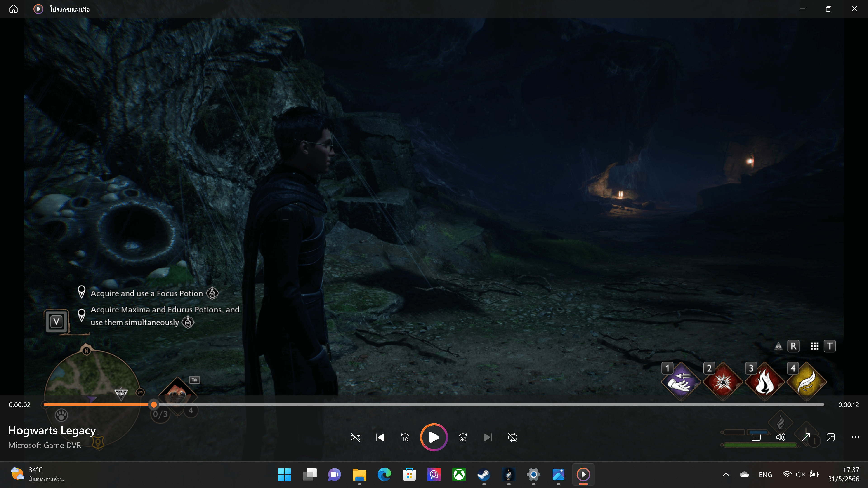The image size is (868, 488).
Task: Open OneDrive cloud status in tray
Action: point(744,474)
